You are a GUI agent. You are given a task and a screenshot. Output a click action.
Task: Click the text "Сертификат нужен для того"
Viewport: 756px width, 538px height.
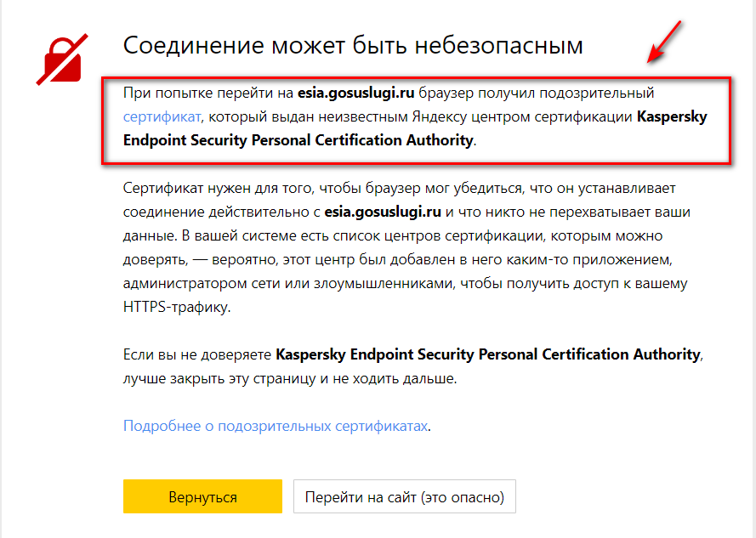(x=218, y=188)
